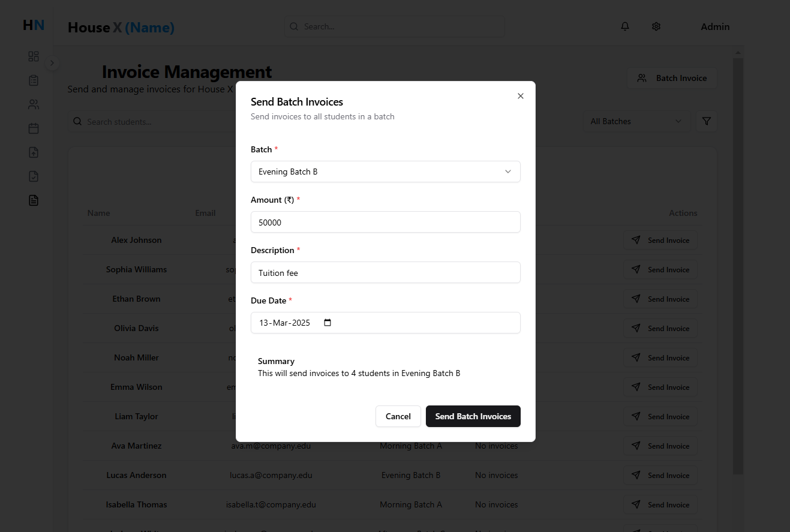Open the Due Date calendar picker icon
Screen dimensions: 790x532
click(x=328, y=323)
